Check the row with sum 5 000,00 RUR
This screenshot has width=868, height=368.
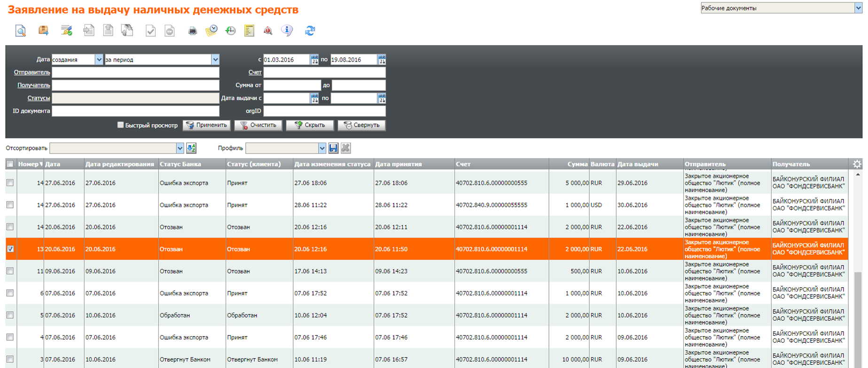pos(10,183)
